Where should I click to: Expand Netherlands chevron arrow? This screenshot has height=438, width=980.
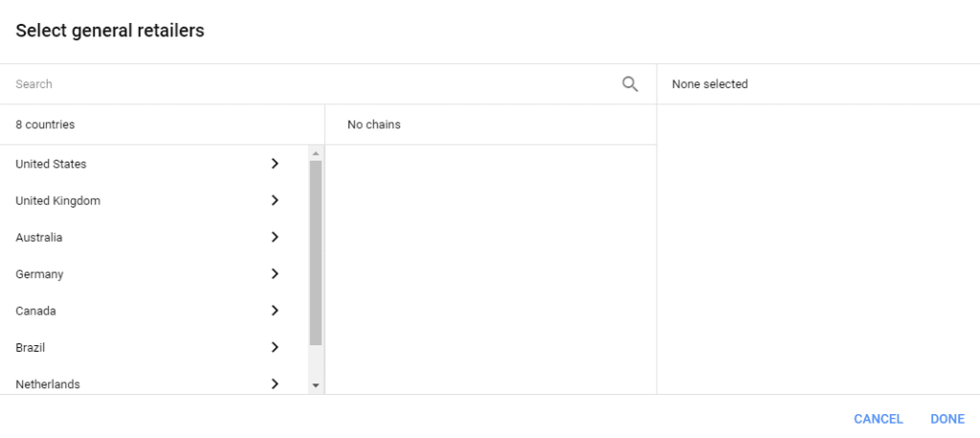click(275, 384)
